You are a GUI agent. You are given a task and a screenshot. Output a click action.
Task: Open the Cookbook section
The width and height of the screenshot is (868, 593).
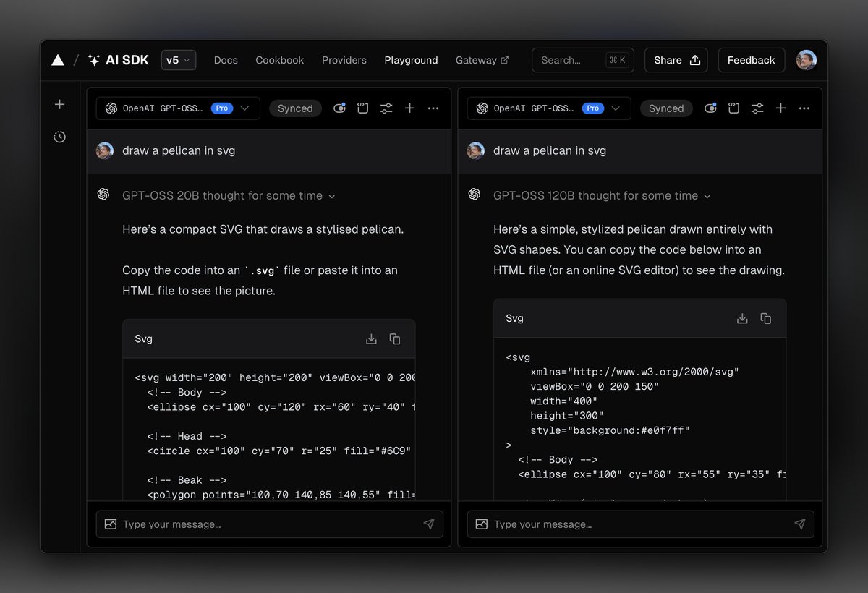[x=280, y=60]
